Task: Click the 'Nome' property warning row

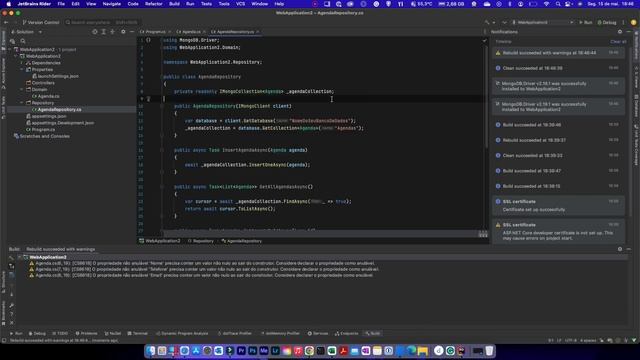Action: click(202, 264)
